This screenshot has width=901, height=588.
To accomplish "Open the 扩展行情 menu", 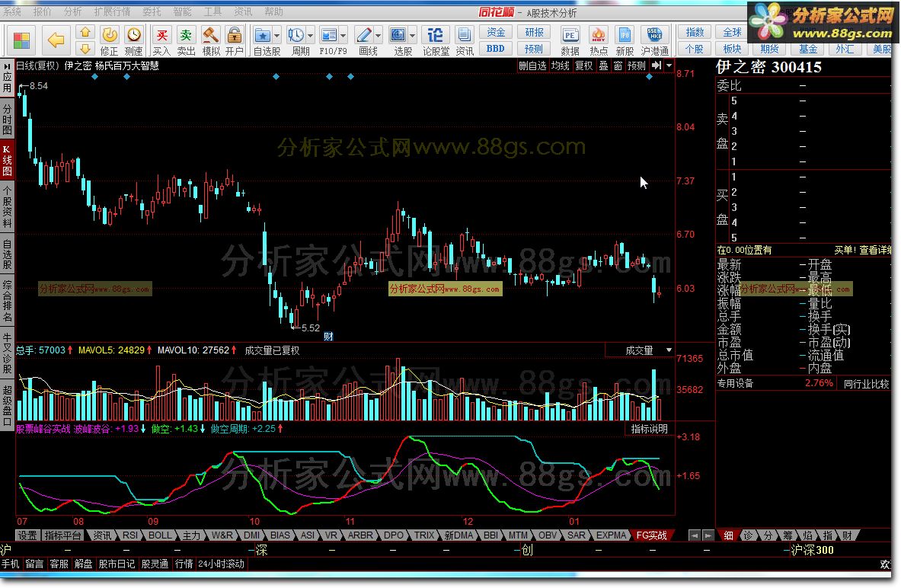I will coord(112,11).
